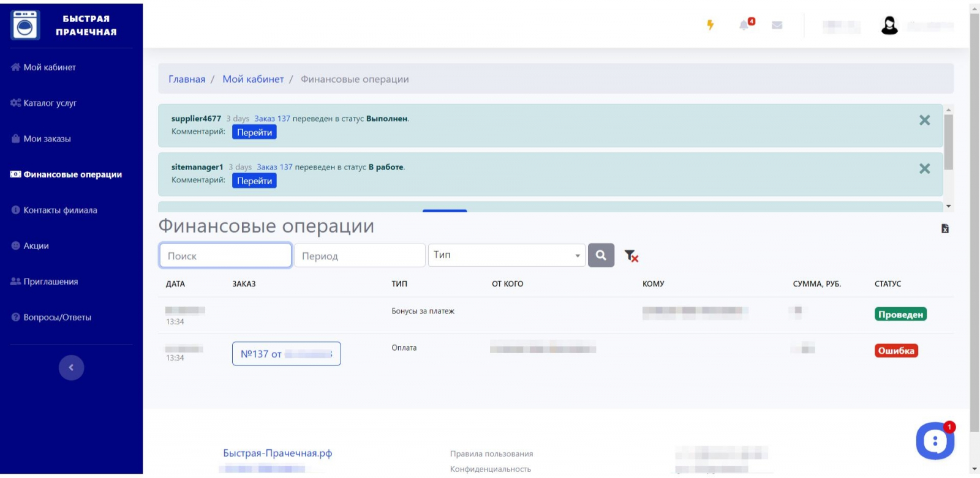Image resolution: width=980 pixels, height=478 pixels.
Task: Select Финансовые операции in the sidebar
Action: pyautogui.click(x=66, y=174)
